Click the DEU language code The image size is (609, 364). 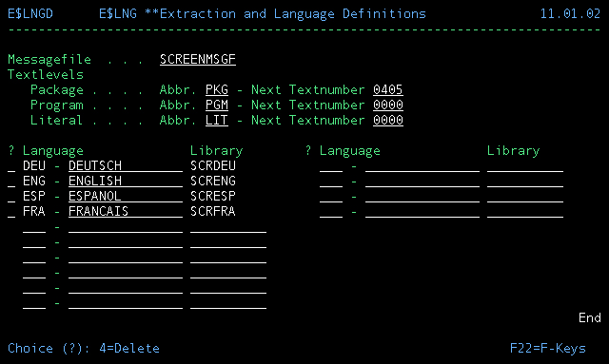34,165
